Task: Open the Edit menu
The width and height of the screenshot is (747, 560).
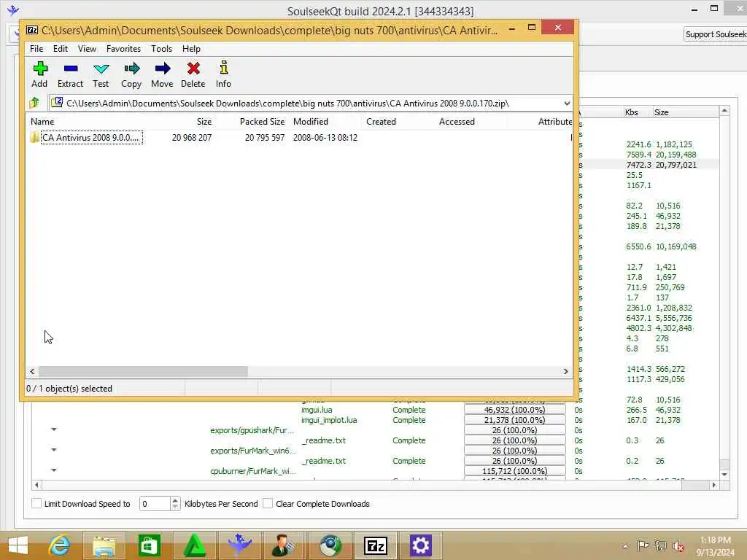Action: click(60, 49)
